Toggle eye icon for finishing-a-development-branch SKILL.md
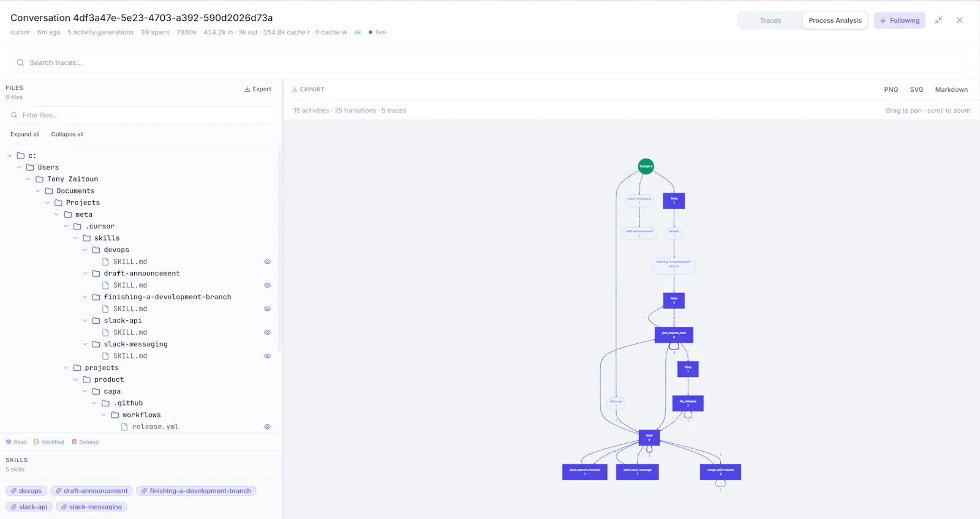Image resolution: width=980 pixels, height=519 pixels. (x=267, y=309)
